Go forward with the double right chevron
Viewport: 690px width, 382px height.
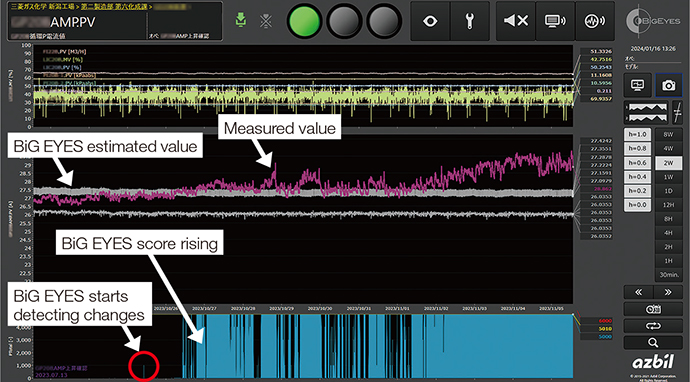coord(668,292)
